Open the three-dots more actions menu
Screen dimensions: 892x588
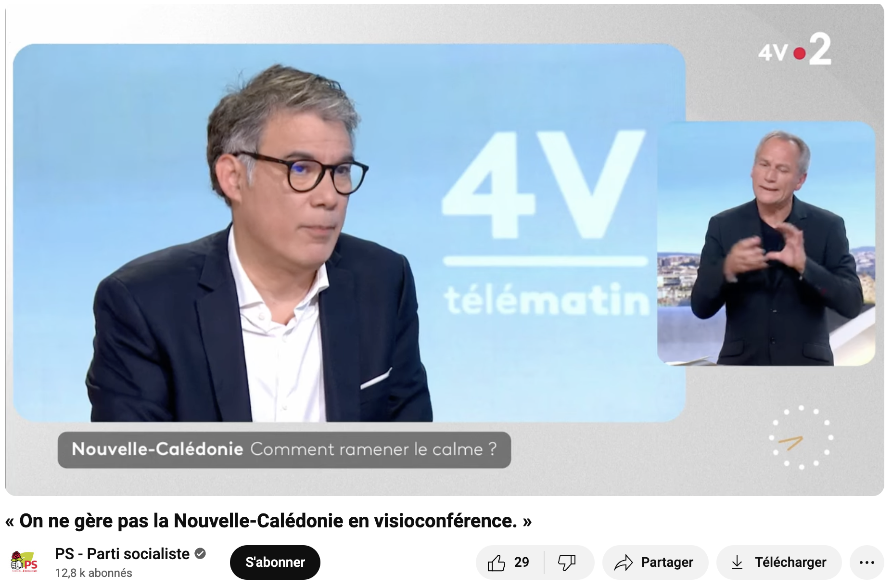click(x=867, y=562)
